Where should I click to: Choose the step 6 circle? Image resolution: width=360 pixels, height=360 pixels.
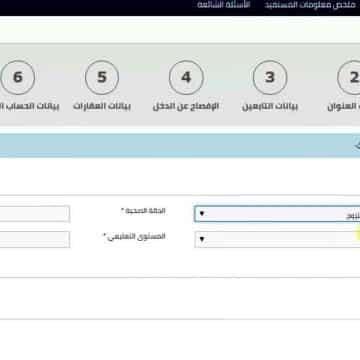[18, 78]
